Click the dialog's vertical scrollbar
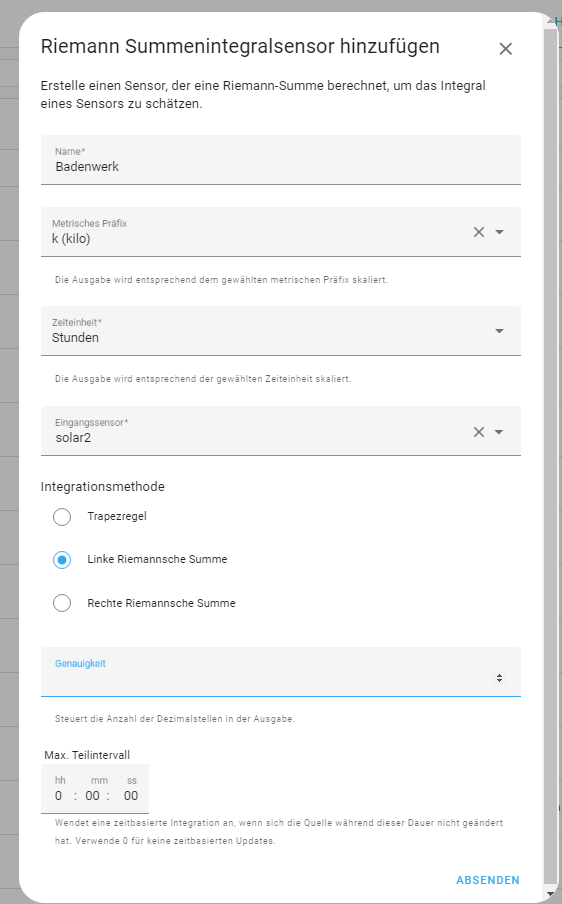 549,450
